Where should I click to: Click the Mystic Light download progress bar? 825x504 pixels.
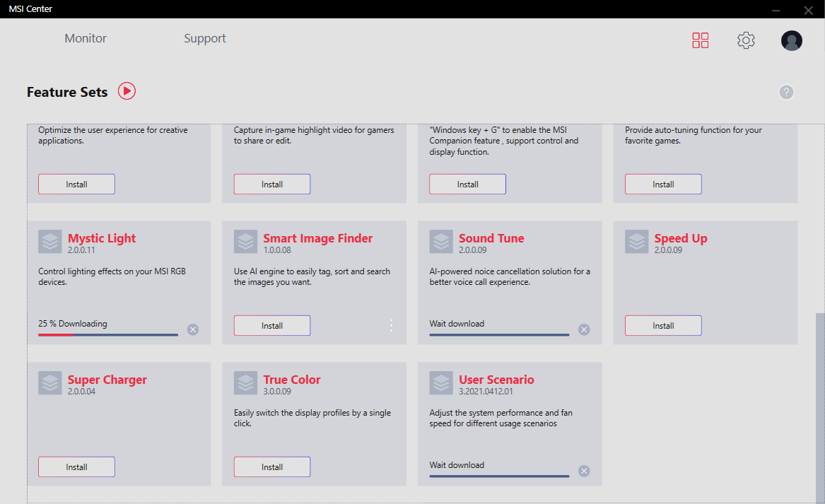tap(108, 334)
